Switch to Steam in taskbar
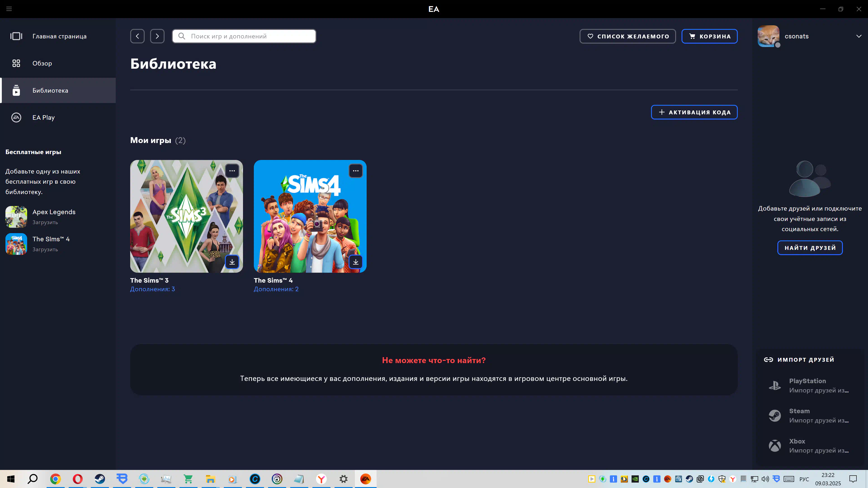The image size is (868, 488). (100, 479)
